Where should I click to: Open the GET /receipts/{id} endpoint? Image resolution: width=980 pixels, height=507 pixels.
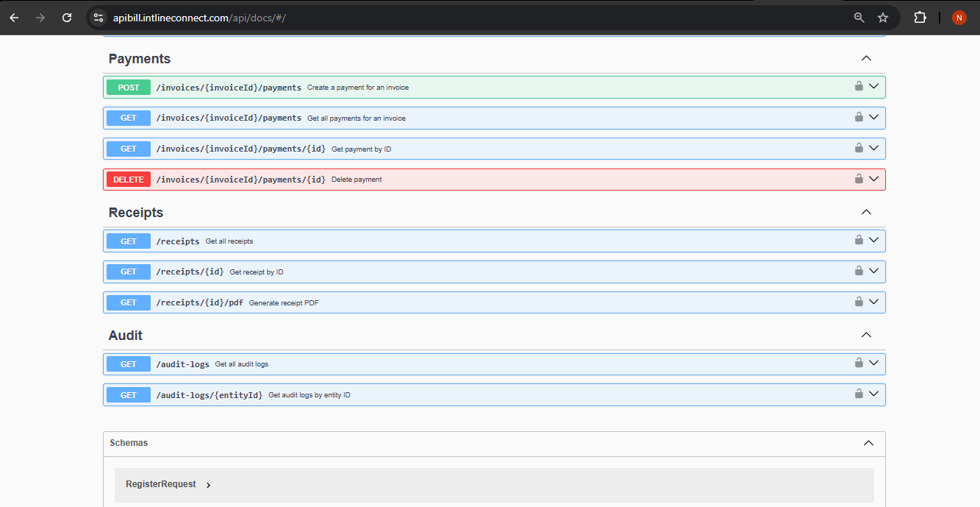pyautogui.click(x=189, y=272)
